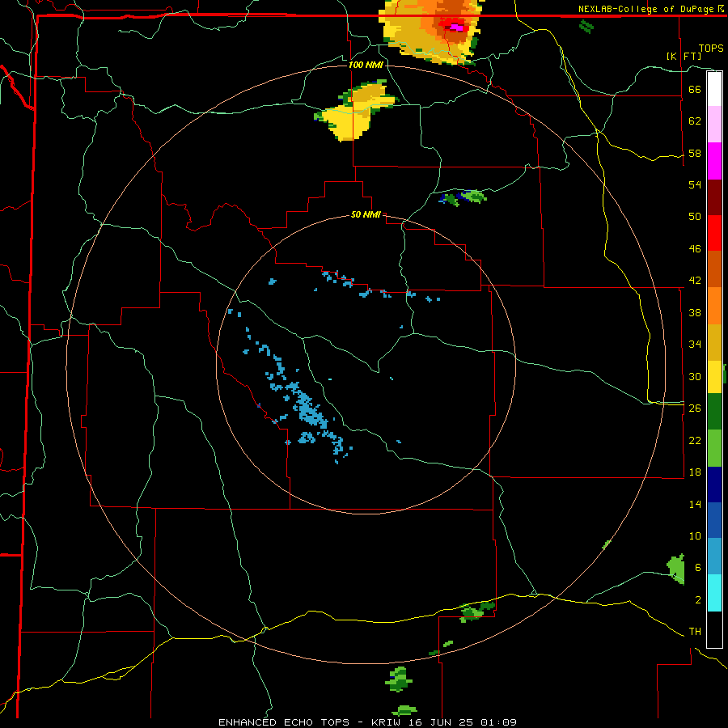Click the TH threshold label on the legend
This screenshot has width=728, height=728.
click(695, 632)
